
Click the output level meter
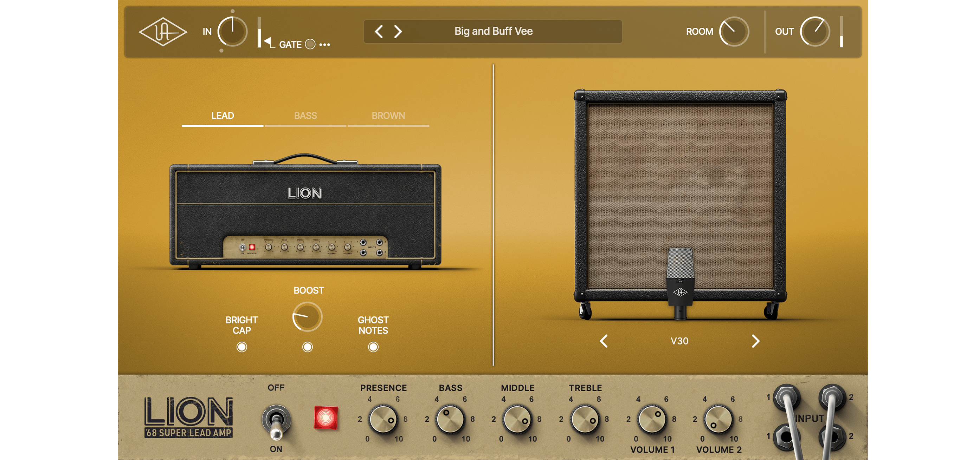(842, 32)
